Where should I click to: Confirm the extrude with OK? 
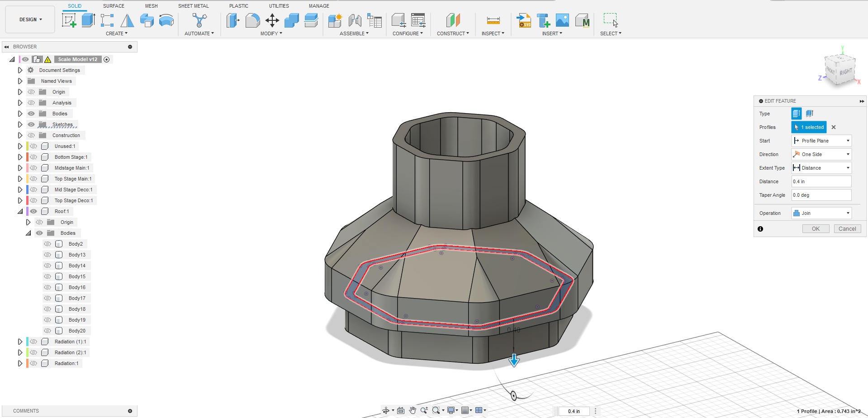tap(816, 229)
